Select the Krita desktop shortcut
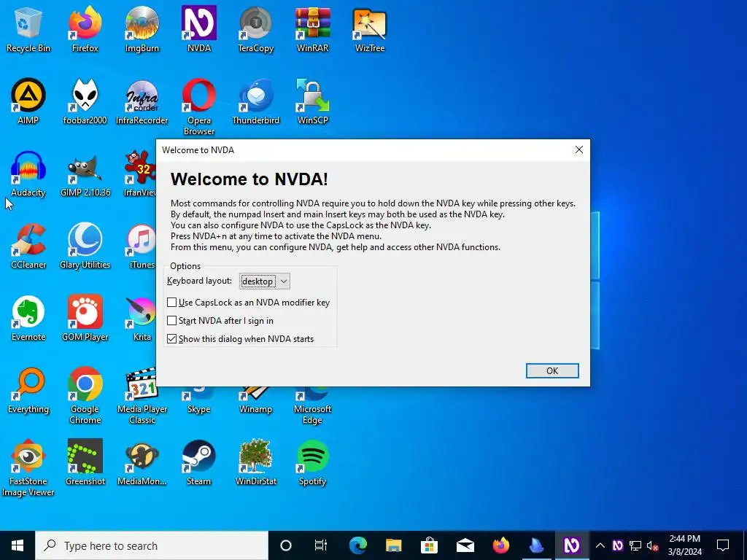This screenshot has width=747, height=560. coord(141,318)
